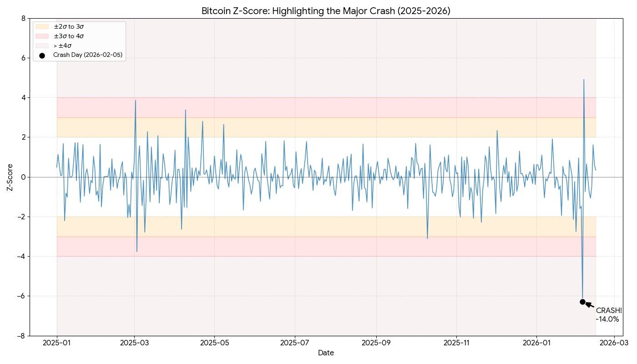Click the 2025-03 tick label on x-axis
The image size is (637, 364).
coord(135,342)
